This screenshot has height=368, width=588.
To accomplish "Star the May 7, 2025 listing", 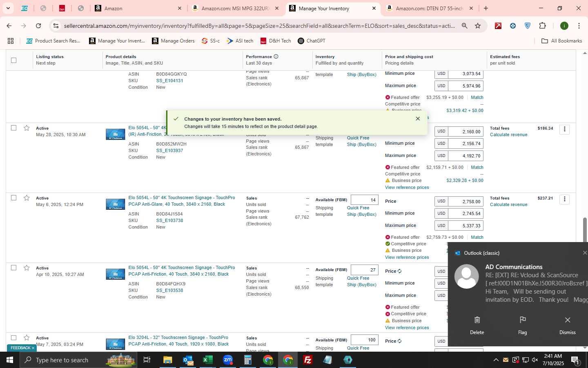I will pyautogui.click(x=27, y=338).
